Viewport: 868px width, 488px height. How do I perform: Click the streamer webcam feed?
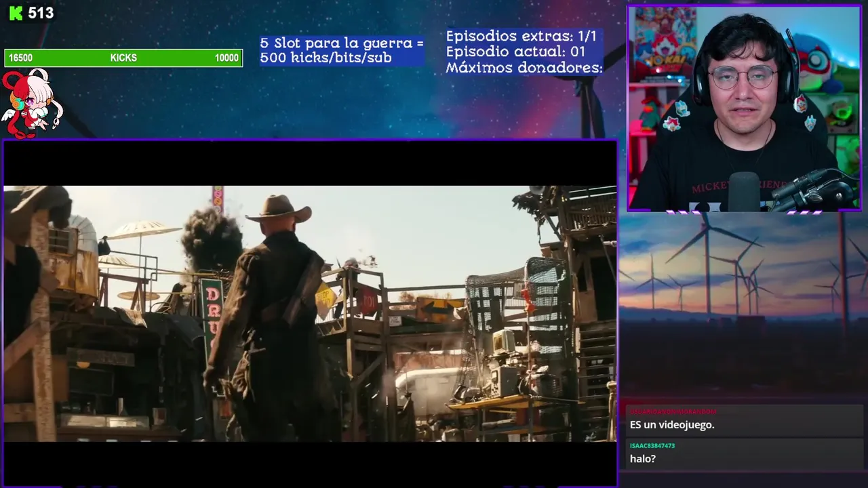click(744, 108)
